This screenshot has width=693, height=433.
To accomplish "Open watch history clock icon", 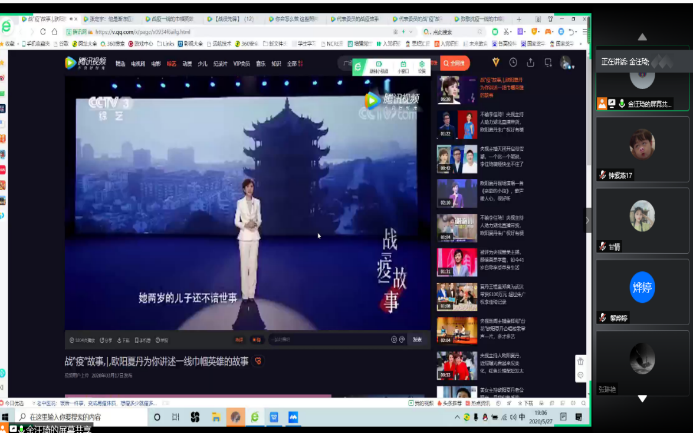I will [x=514, y=62].
